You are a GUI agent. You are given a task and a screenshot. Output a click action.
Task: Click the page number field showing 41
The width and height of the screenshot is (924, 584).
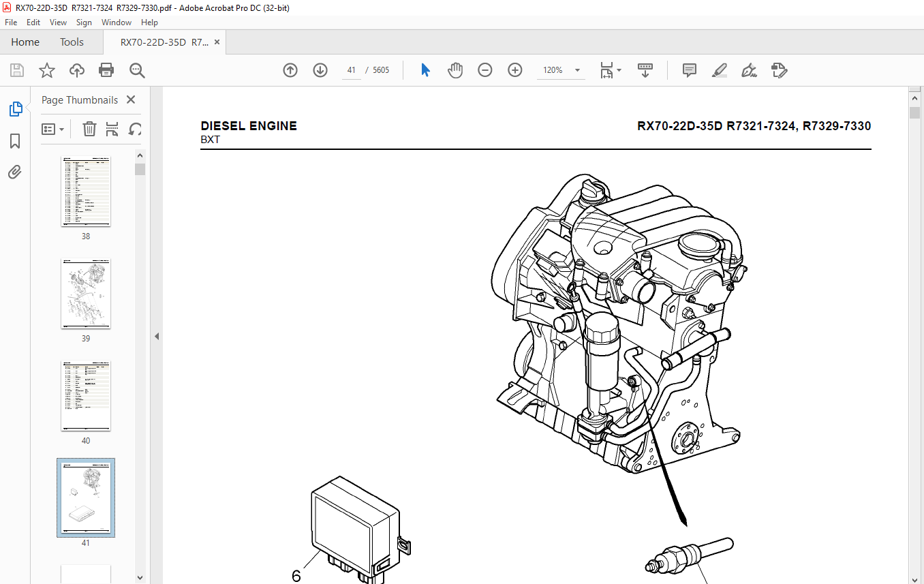point(352,70)
